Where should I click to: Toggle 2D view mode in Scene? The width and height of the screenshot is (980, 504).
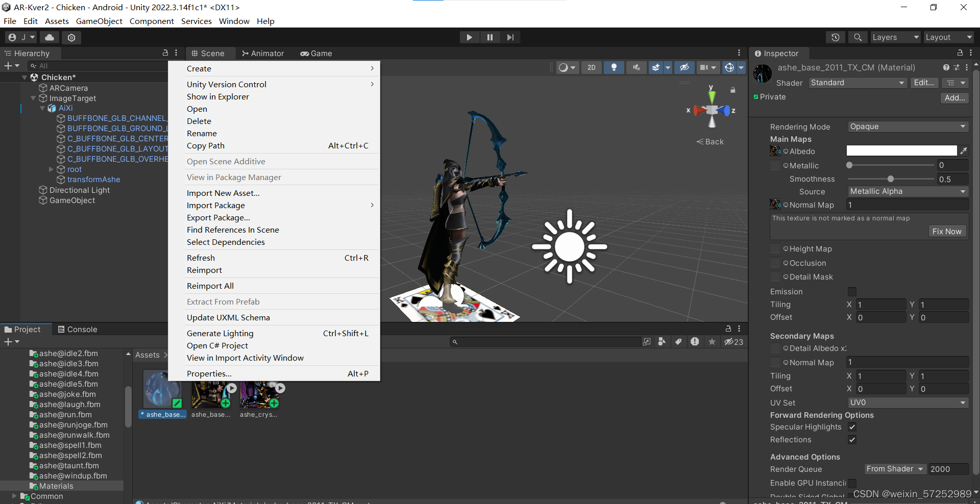pyautogui.click(x=591, y=67)
